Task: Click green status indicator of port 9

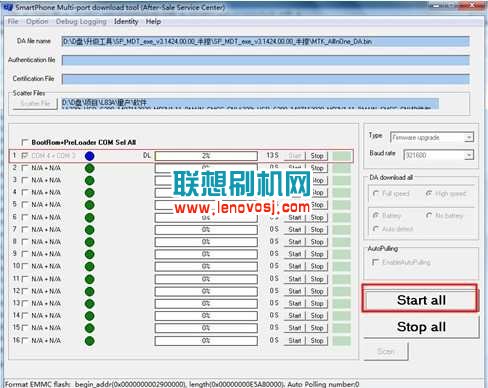Action: click(x=90, y=255)
